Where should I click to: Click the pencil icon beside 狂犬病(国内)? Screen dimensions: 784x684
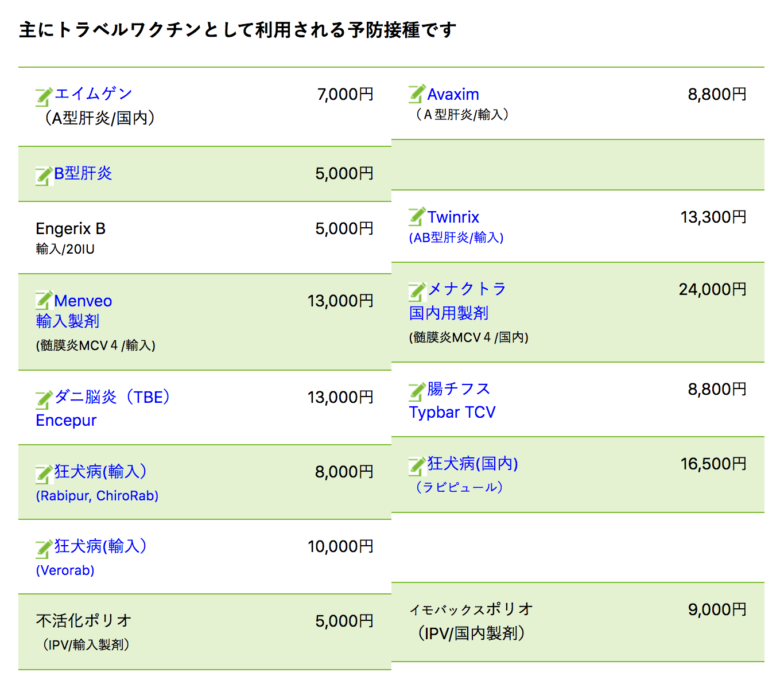[418, 467]
